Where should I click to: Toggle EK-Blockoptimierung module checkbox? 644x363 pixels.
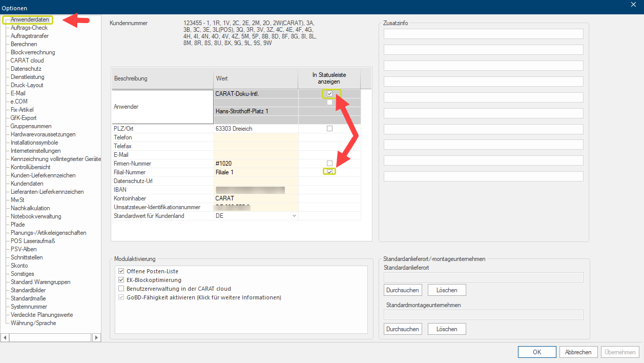tap(121, 280)
